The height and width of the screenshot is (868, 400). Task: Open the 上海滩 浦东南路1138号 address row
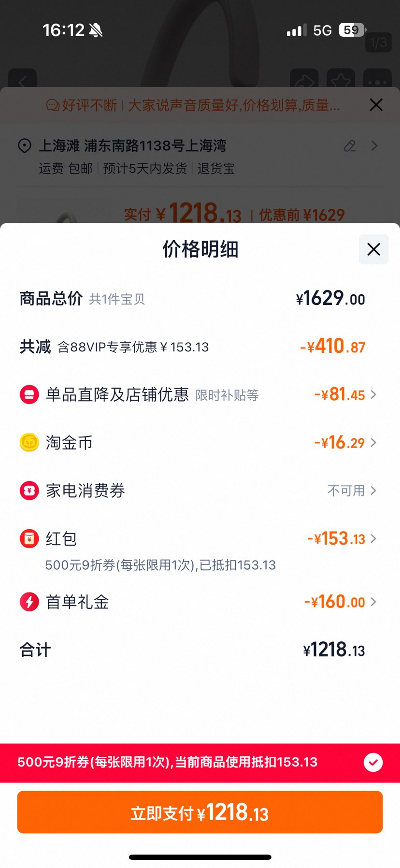(x=132, y=145)
